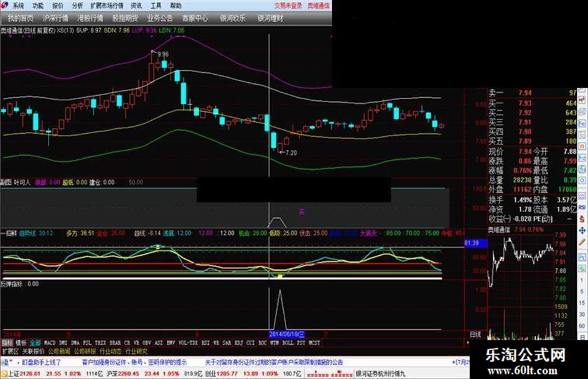The height and width of the screenshot is (379, 588).
Task: Click the blue four-arrow move icon
Action: point(582,230)
